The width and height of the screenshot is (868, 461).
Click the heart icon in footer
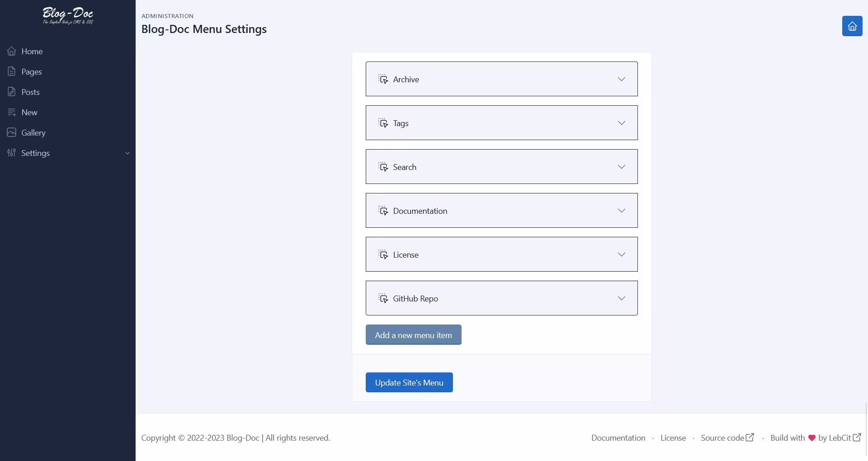tap(812, 437)
